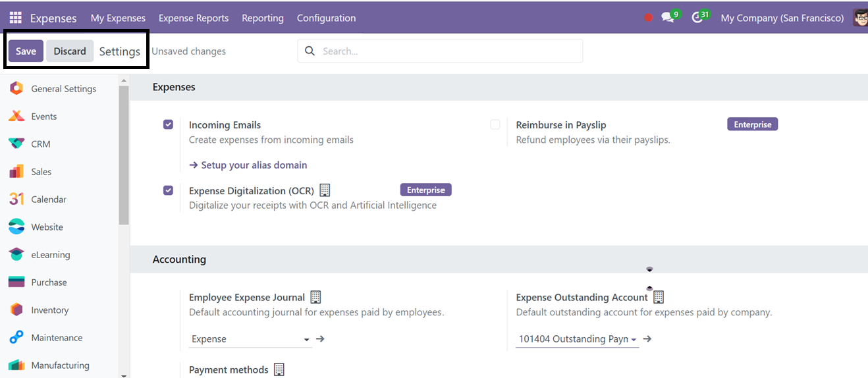Click into the settings Search field

pos(440,51)
